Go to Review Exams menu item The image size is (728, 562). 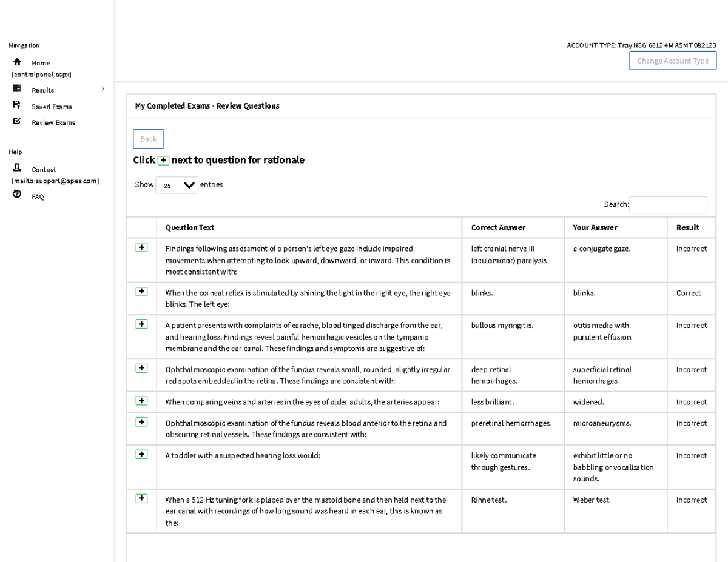(x=53, y=122)
